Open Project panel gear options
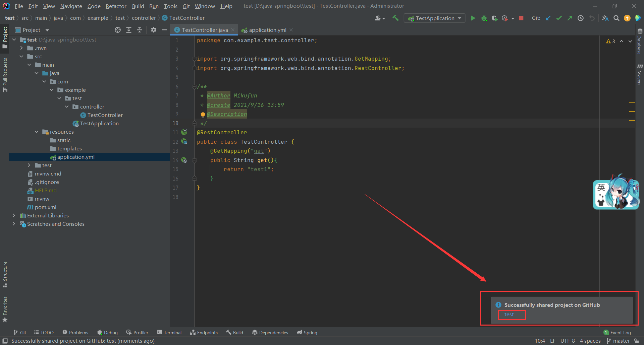644x345 pixels. (154, 30)
